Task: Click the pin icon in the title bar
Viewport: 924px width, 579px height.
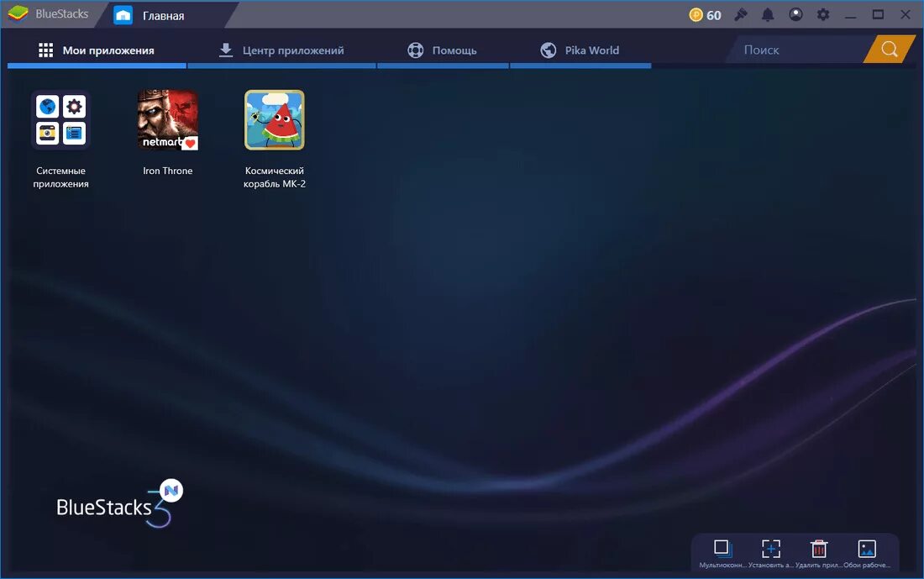Action: pyautogui.click(x=741, y=15)
